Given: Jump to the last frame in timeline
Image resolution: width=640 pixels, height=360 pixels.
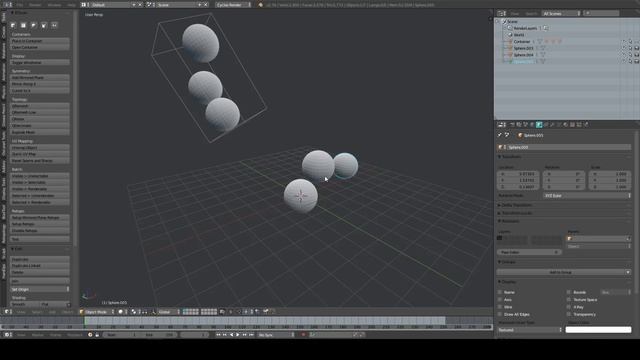Looking at the screenshot, I should [x=251, y=335].
